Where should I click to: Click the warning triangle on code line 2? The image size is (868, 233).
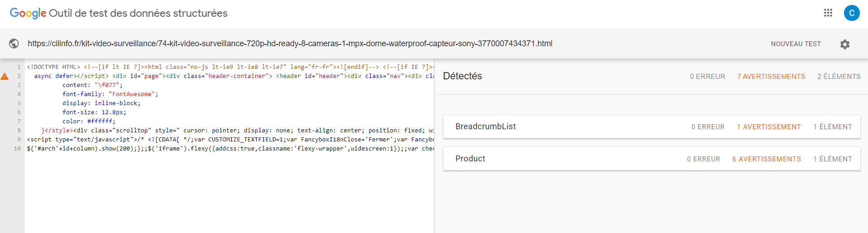pos(5,76)
